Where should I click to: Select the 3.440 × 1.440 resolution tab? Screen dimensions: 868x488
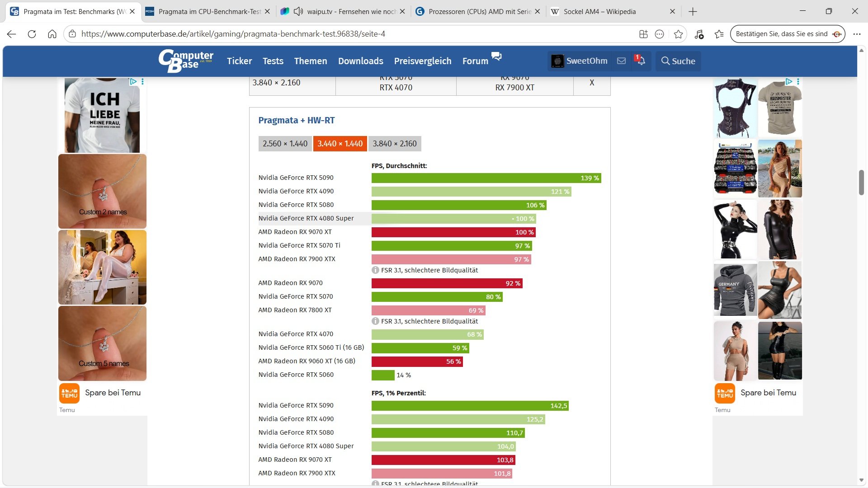[340, 144]
